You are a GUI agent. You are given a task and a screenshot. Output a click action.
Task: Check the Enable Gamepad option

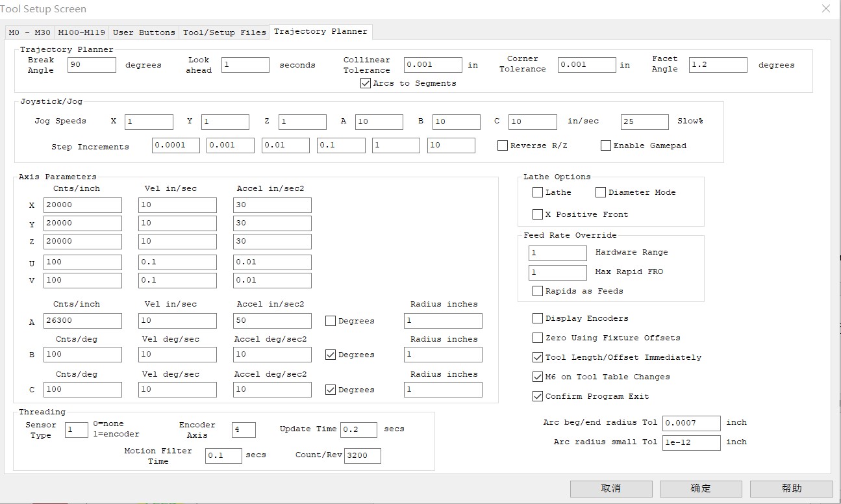pyautogui.click(x=606, y=145)
